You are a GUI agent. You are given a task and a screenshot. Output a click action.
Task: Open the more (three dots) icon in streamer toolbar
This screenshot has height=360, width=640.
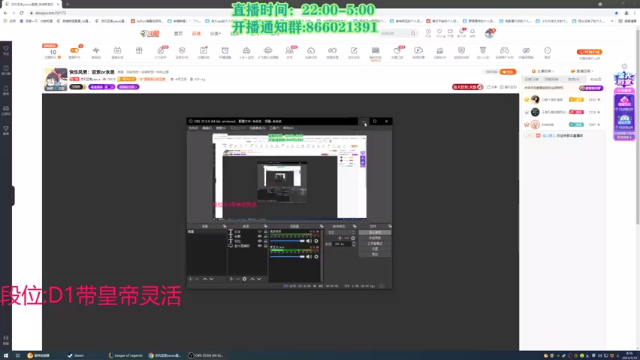[547, 50]
